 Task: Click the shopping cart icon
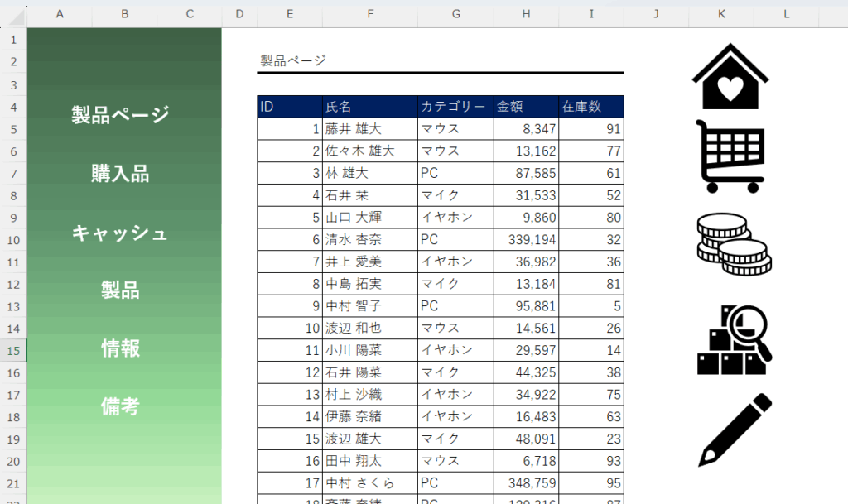point(730,156)
